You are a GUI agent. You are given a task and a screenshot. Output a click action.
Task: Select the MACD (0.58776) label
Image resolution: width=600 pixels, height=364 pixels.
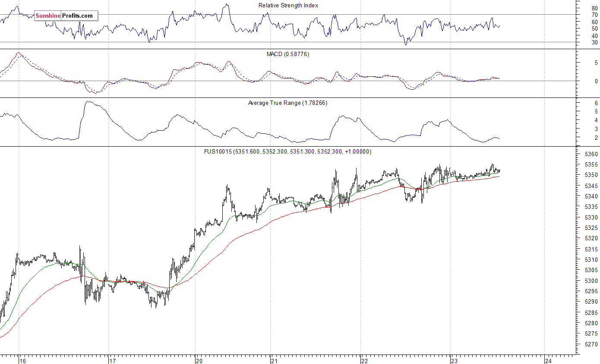(287, 54)
